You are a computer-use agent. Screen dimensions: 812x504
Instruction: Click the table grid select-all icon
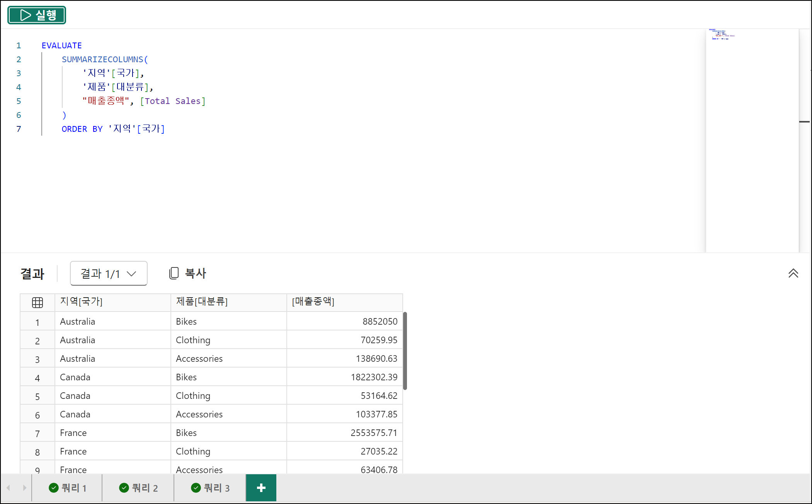(37, 302)
